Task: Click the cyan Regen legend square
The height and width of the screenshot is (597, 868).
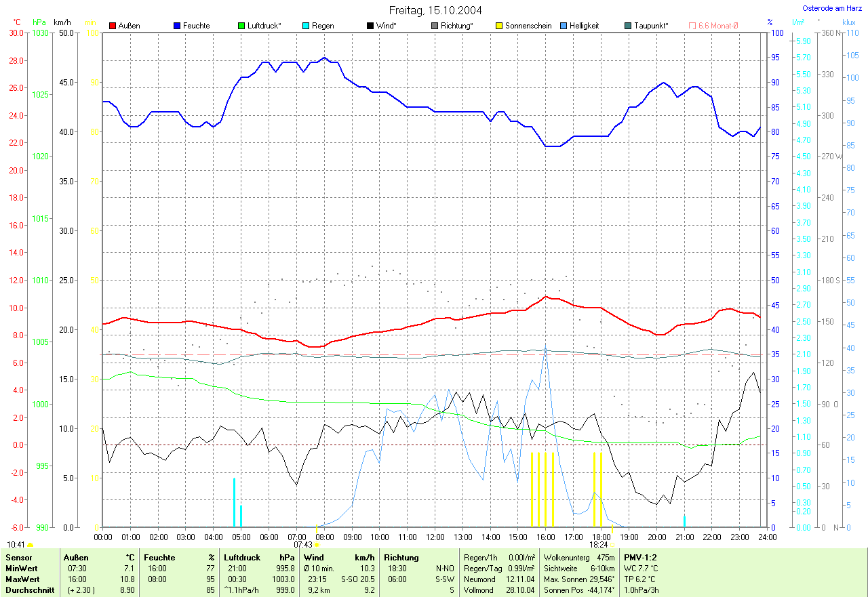Action: [x=306, y=26]
